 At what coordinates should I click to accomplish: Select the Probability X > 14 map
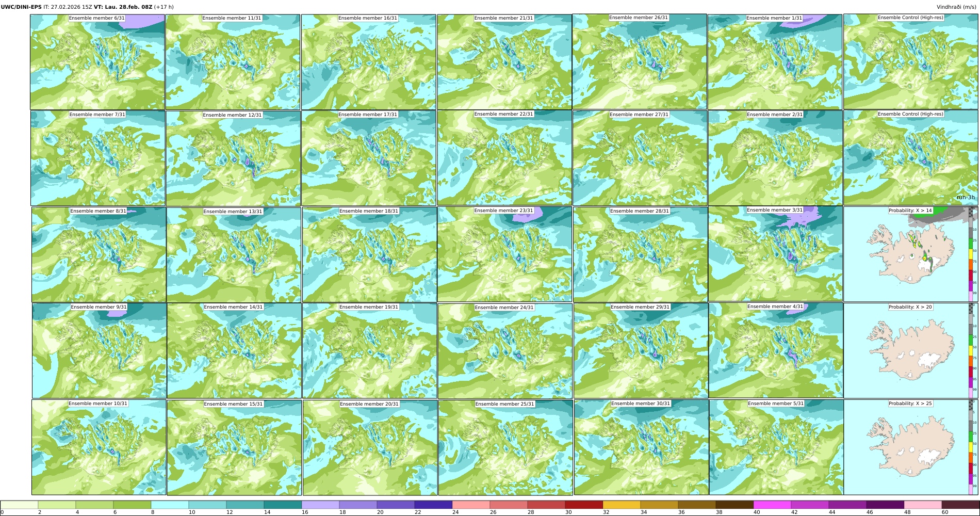910,254
